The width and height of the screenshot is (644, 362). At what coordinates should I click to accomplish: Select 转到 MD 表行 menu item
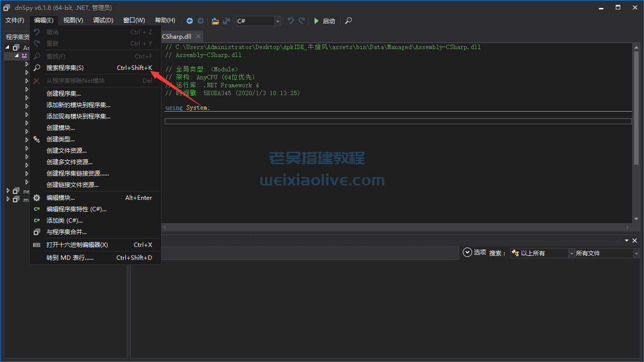click(70, 258)
